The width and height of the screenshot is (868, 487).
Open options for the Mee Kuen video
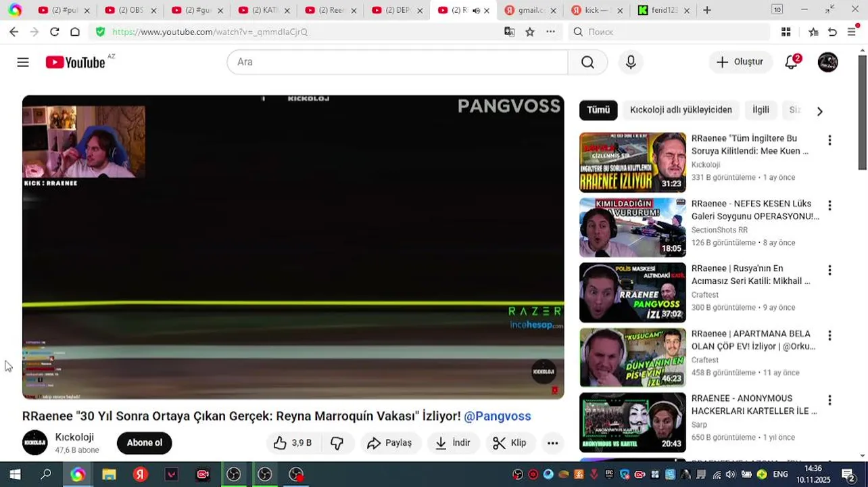click(829, 141)
